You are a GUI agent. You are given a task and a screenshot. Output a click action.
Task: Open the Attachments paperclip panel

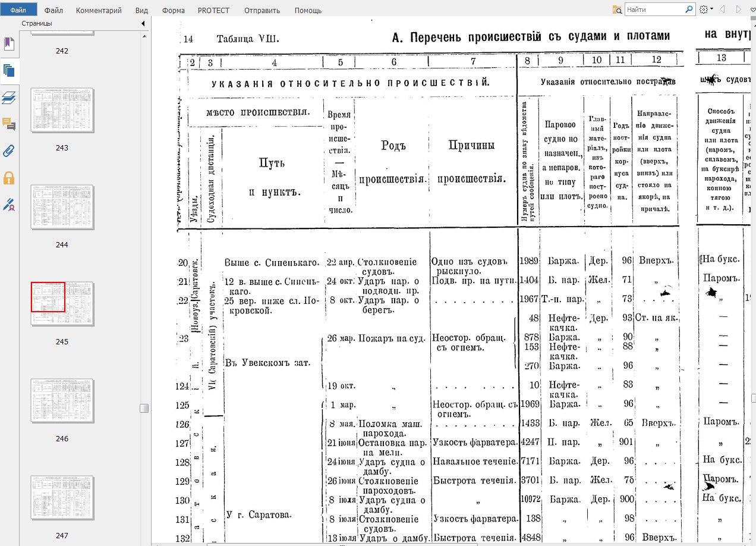tap(9, 150)
